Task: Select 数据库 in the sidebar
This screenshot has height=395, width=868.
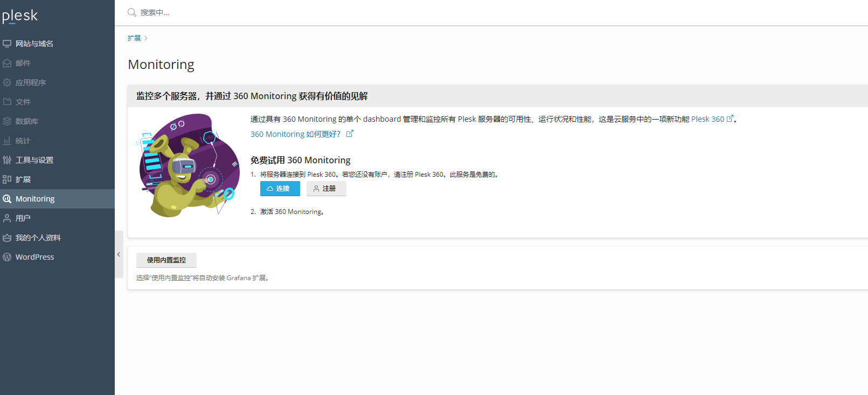Action: [57, 121]
